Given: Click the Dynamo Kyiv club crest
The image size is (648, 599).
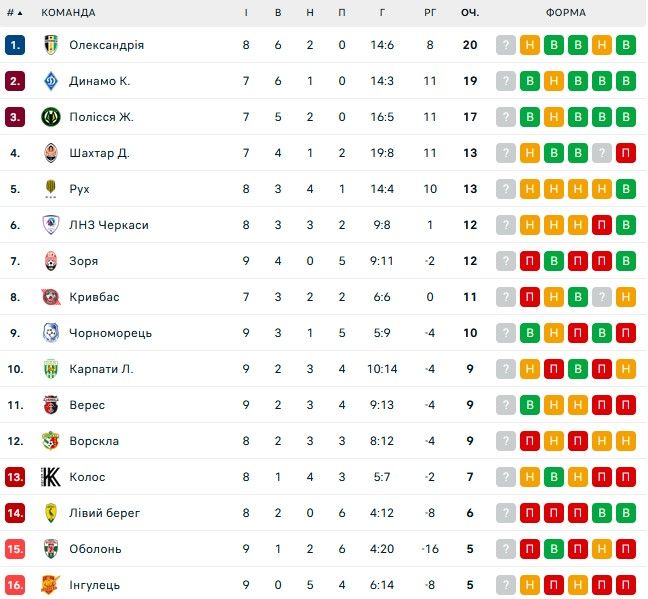Looking at the screenshot, I should tap(51, 81).
